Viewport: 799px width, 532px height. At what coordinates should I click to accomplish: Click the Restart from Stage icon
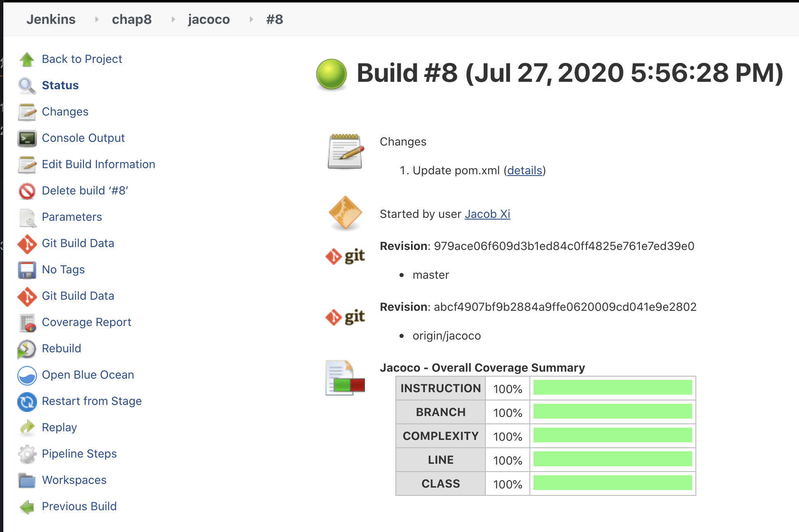pyautogui.click(x=27, y=402)
